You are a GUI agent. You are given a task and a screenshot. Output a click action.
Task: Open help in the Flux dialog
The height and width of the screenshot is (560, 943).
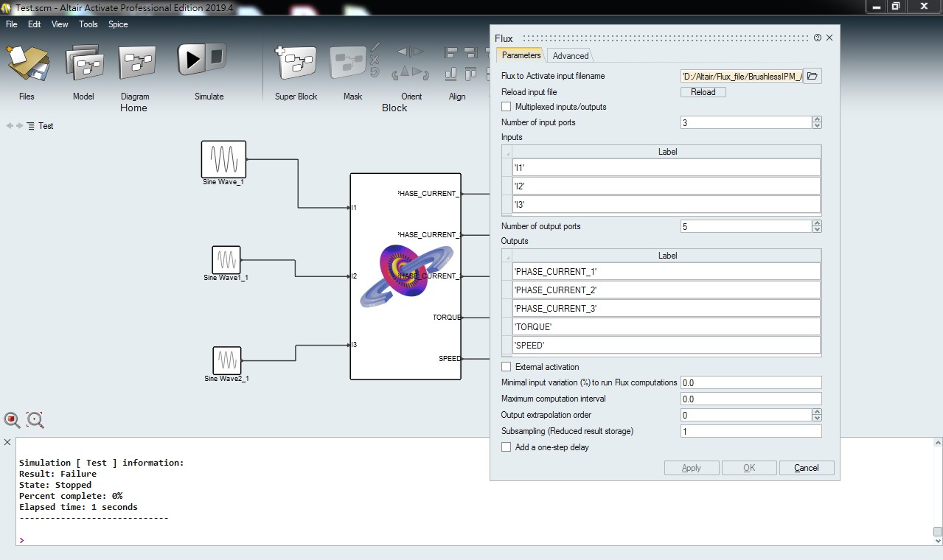click(x=818, y=38)
